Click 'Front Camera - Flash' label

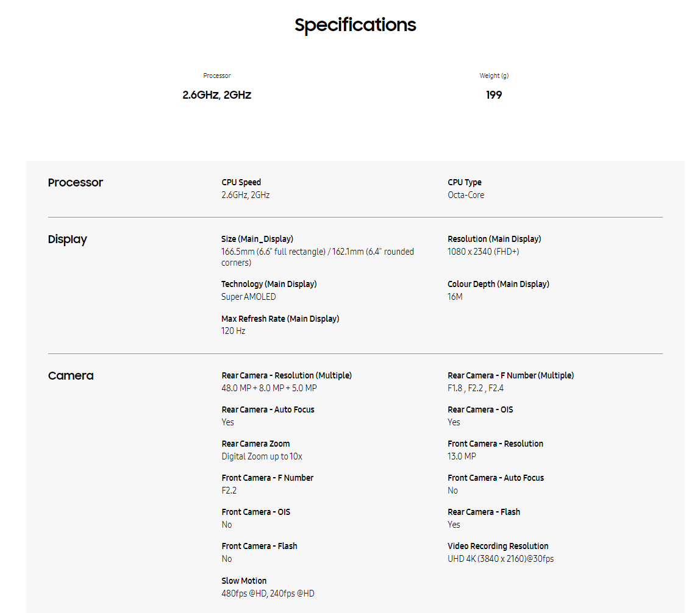[x=259, y=546]
